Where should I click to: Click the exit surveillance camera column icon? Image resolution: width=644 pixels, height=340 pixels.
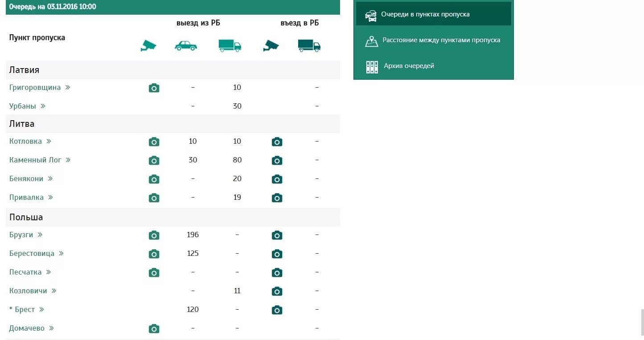pyautogui.click(x=148, y=45)
